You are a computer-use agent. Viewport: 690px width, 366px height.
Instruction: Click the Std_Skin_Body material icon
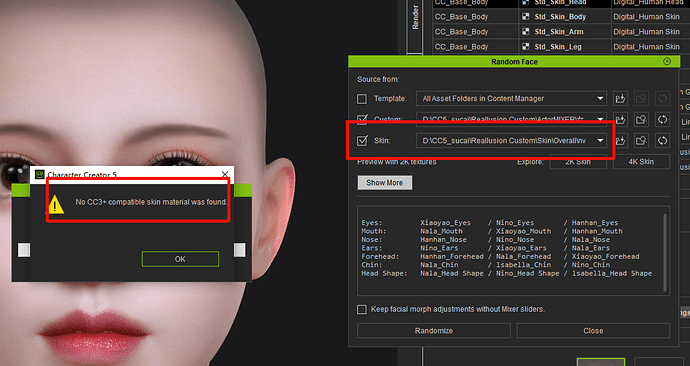click(525, 17)
